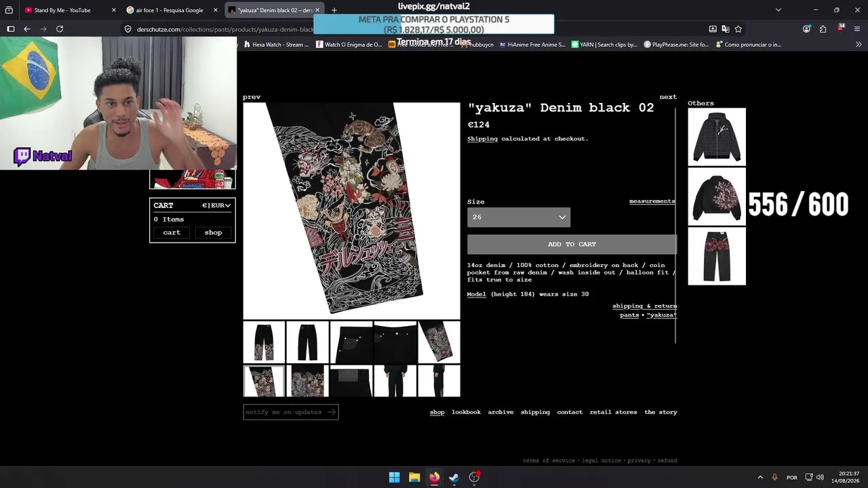Screen dimensions: 868x488
Task: Open the PlayPhrase.me bookmark
Action: tap(676, 45)
